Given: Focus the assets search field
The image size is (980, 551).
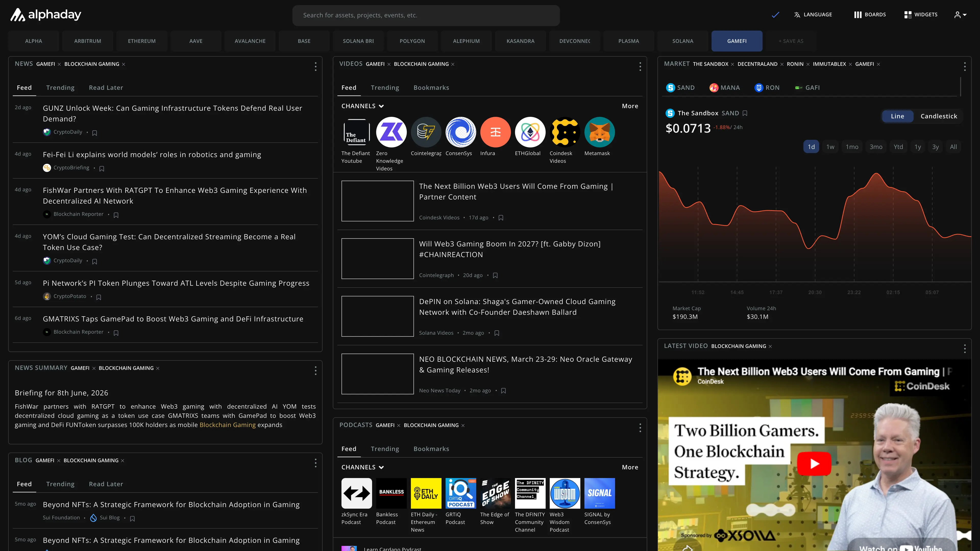Looking at the screenshot, I should [x=426, y=15].
